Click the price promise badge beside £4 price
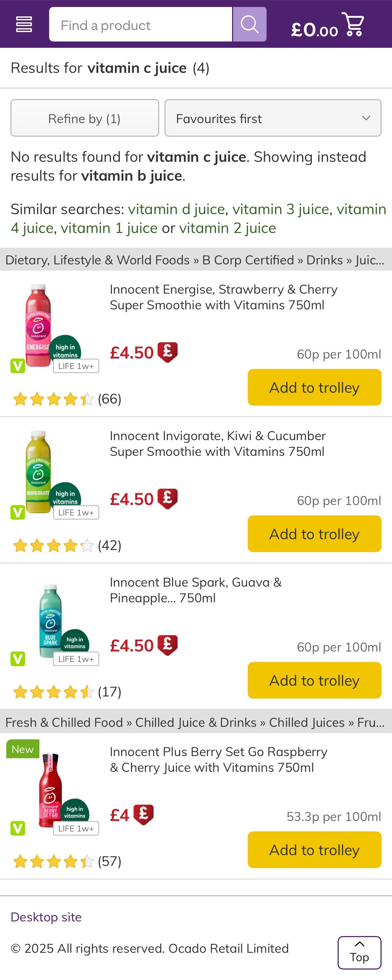Viewport: 392px width, 980px height. tap(143, 814)
